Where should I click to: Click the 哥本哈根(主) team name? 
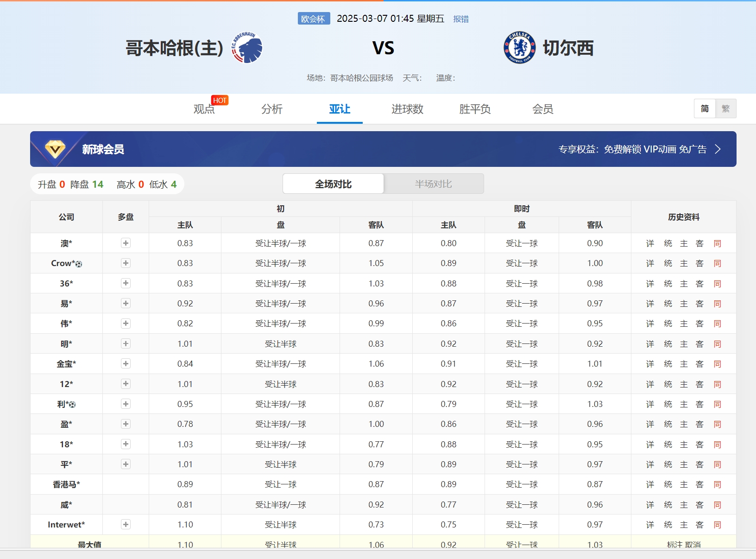pos(175,48)
